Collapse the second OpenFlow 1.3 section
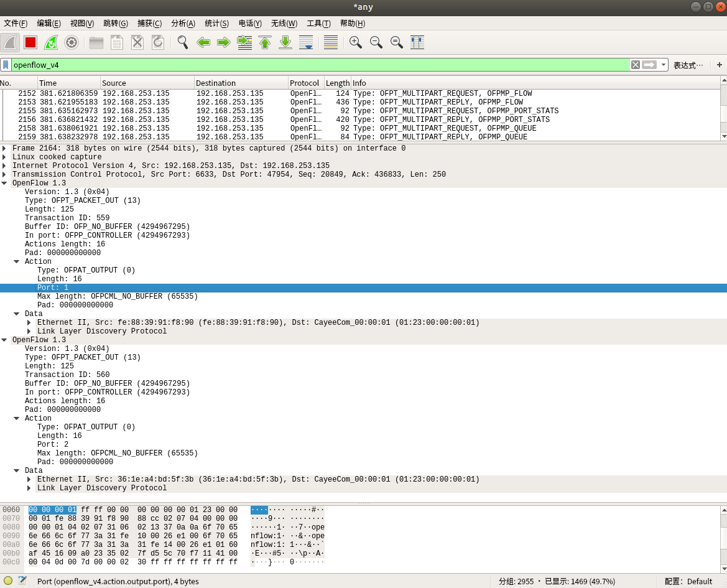The width and height of the screenshot is (727, 588). click(x=4, y=340)
